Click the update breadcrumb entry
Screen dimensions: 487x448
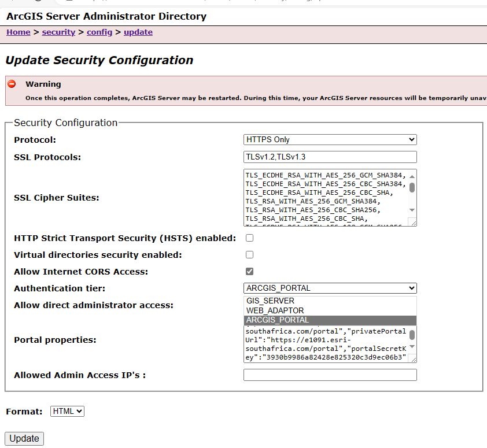(x=138, y=32)
